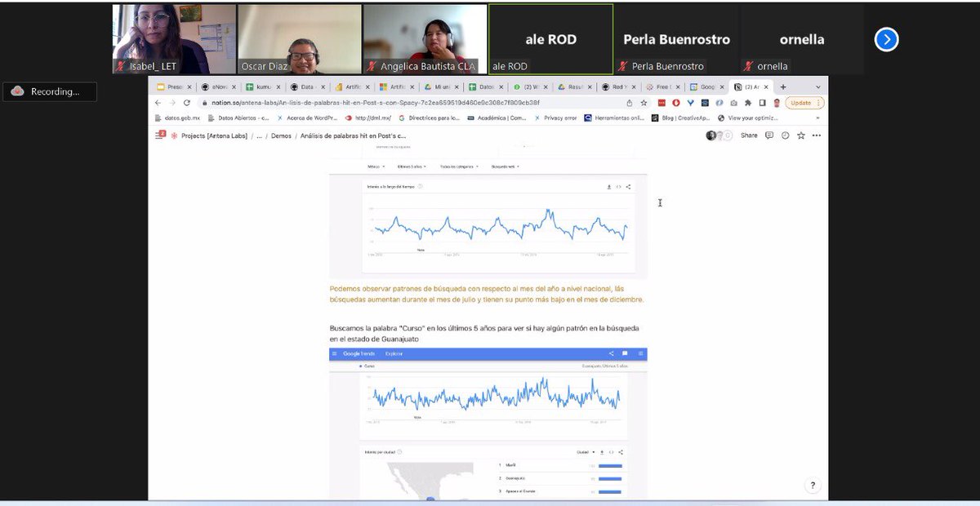Click share icon on Interés por ciudad

pos(621,451)
